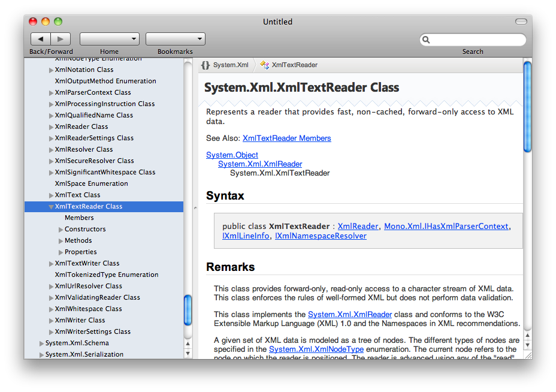Expand the XmlQualifiedName Class node
556x392 pixels.
tap(51, 116)
